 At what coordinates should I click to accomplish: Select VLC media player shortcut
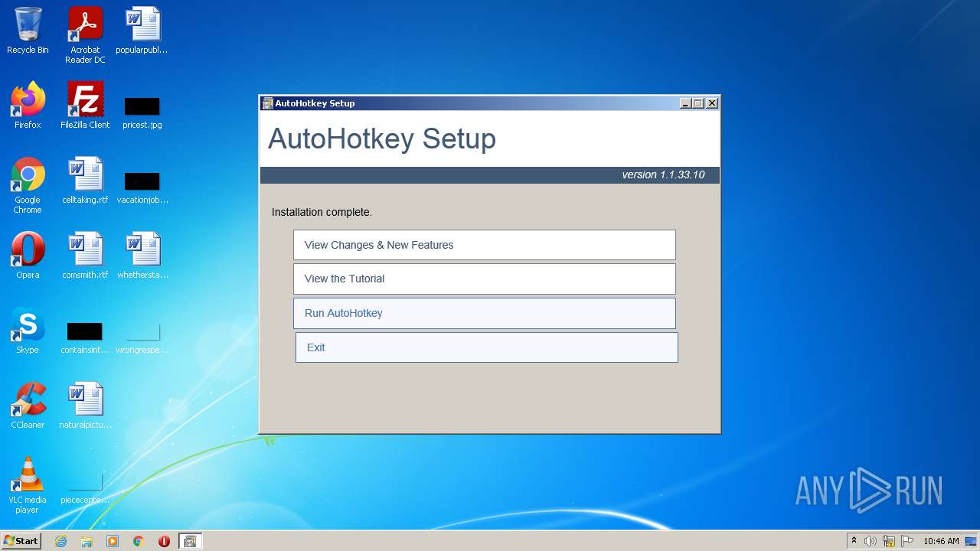point(28,485)
